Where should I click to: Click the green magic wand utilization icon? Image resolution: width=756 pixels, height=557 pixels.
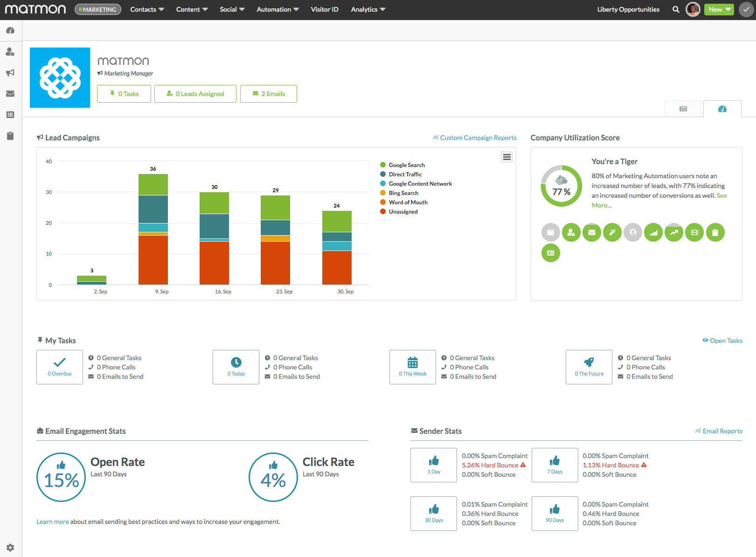(x=612, y=232)
